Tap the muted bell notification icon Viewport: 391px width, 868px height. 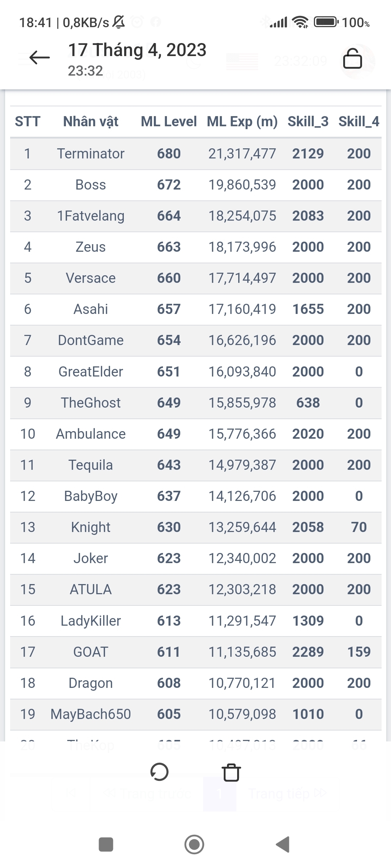[x=118, y=22]
